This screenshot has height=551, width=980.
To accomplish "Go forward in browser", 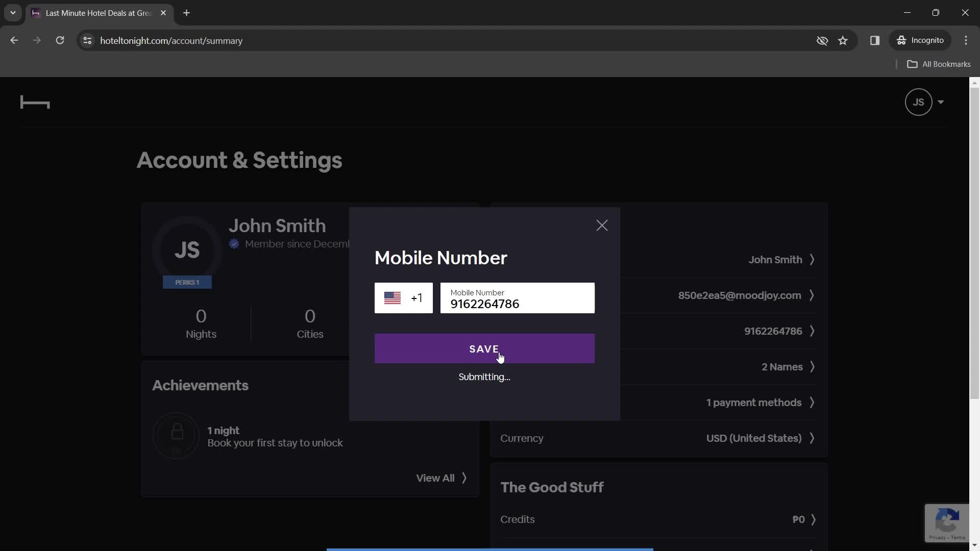I will (37, 40).
